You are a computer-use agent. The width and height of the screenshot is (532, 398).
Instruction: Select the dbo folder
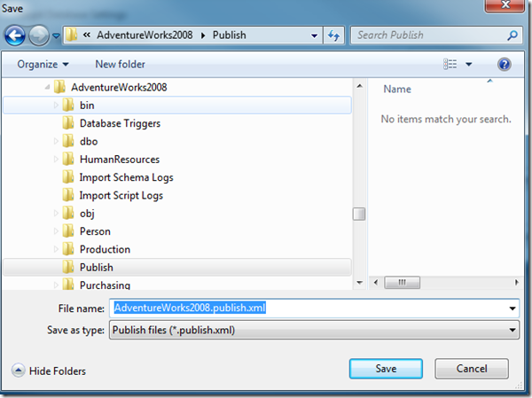click(x=89, y=142)
